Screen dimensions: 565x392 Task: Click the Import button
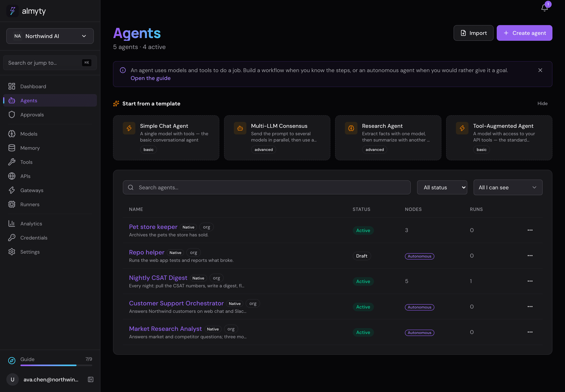(x=473, y=33)
